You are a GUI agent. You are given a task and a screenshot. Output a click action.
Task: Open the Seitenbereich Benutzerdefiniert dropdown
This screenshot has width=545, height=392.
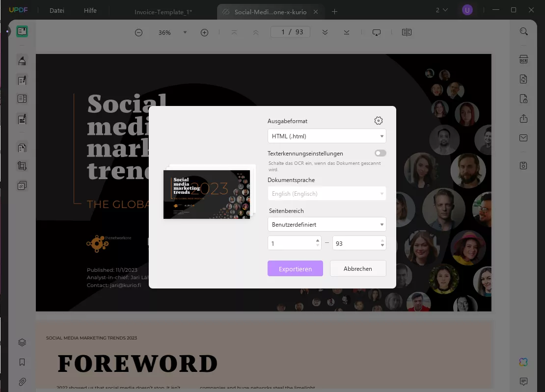pos(327,224)
